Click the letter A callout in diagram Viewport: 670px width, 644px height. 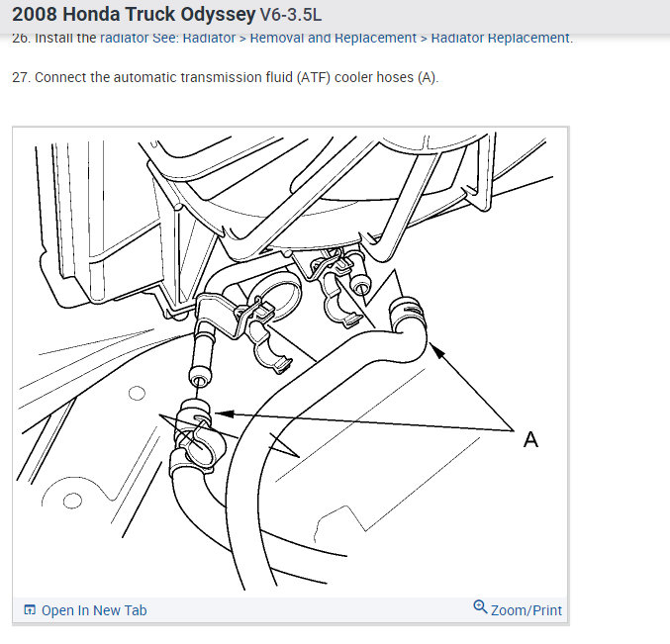point(530,439)
